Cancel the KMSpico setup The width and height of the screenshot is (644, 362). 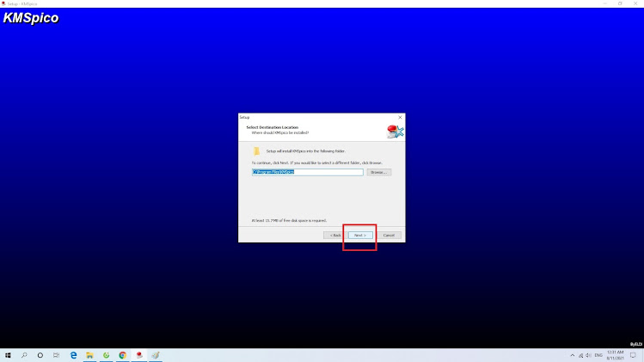tap(389, 236)
